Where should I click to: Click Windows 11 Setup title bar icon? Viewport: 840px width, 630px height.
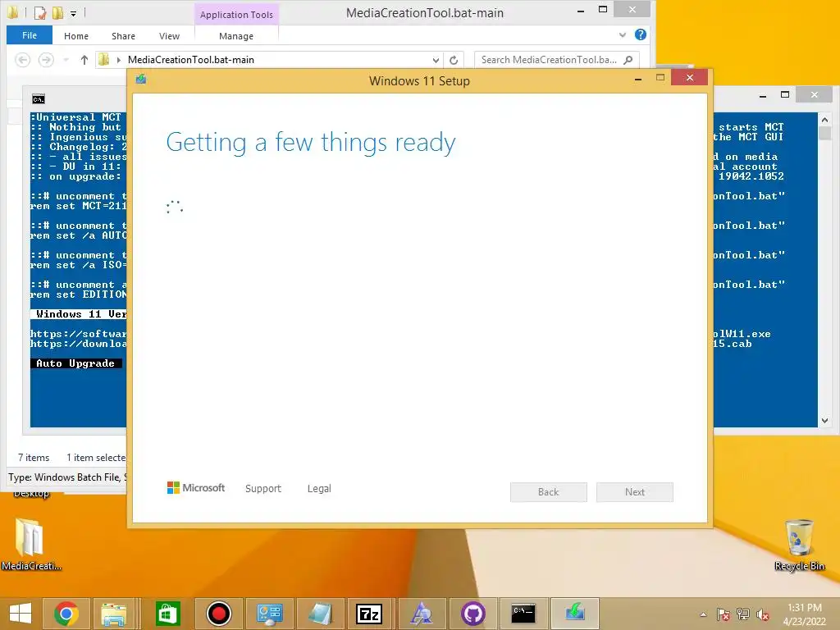point(141,80)
